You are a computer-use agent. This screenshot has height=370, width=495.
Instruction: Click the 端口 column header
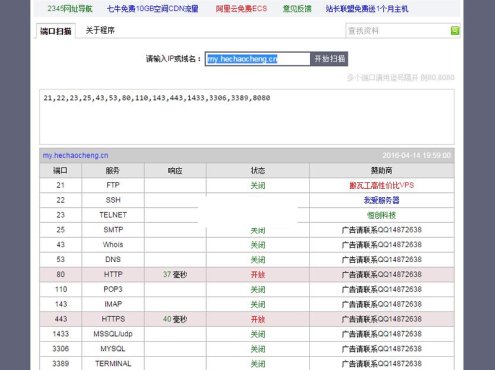60,170
